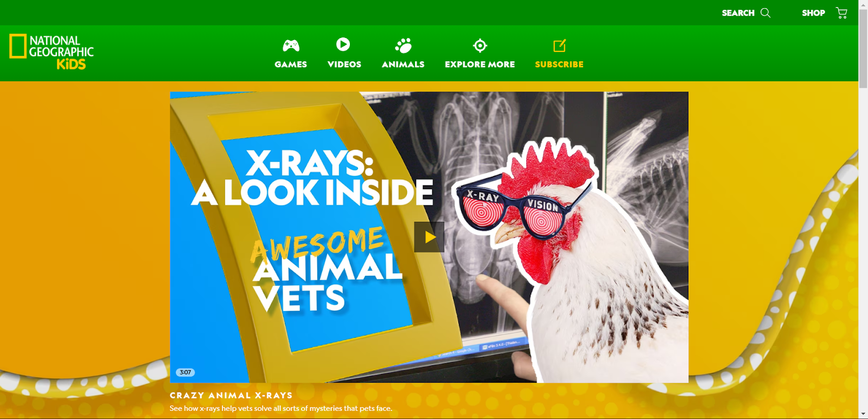Click the Animals paw print icon
The width and height of the screenshot is (868, 419).
tap(403, 46)
